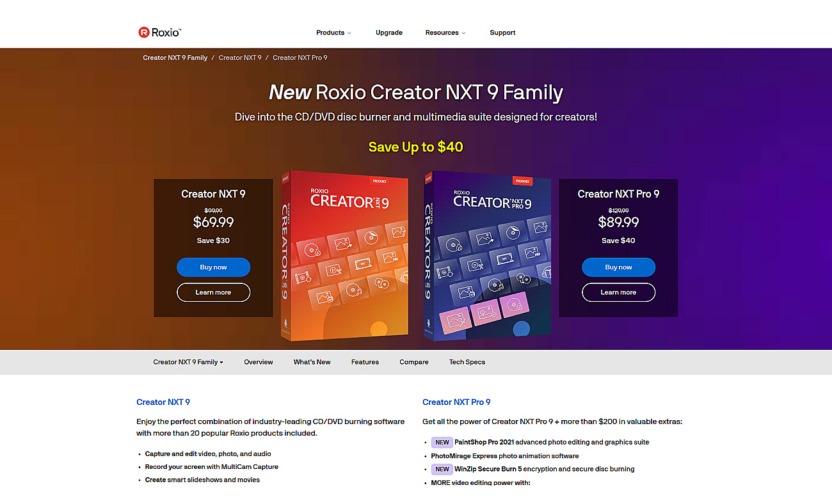Buy Creator NXT 9 for $69.99
The image size is (832, 504).
pos(213,267)
